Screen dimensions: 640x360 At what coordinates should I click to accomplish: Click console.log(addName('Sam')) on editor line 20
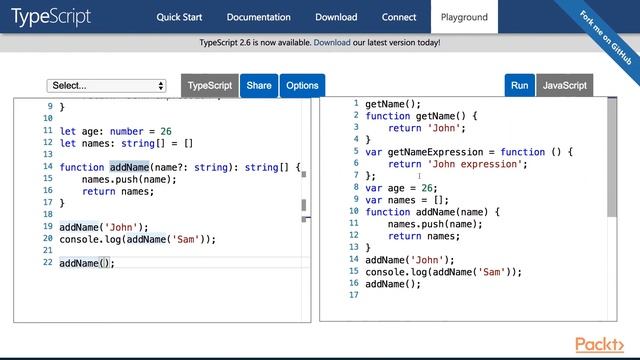(138, 239)
